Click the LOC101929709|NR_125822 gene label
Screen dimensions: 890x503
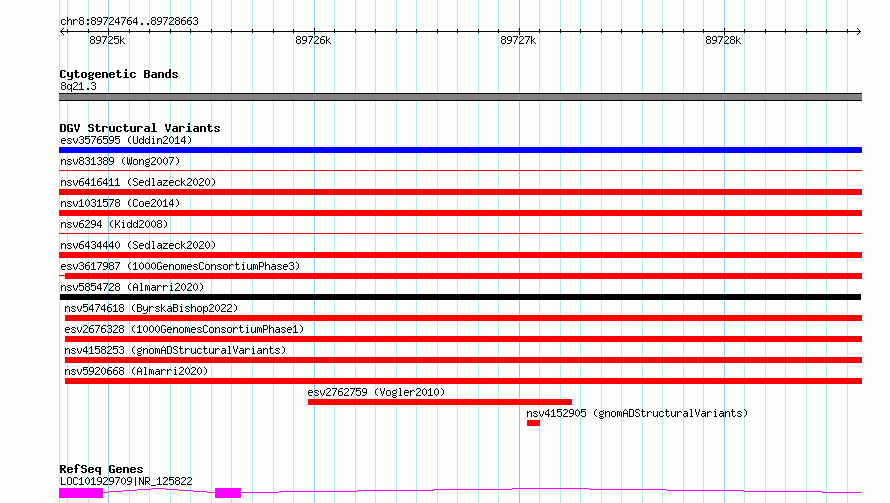tap(126, 481)
